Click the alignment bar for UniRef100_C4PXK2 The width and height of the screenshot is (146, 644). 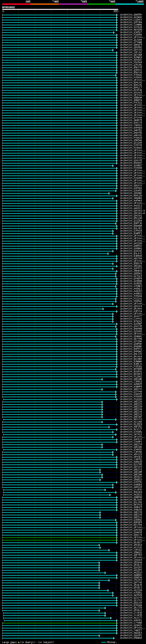[x=56, y=550]
